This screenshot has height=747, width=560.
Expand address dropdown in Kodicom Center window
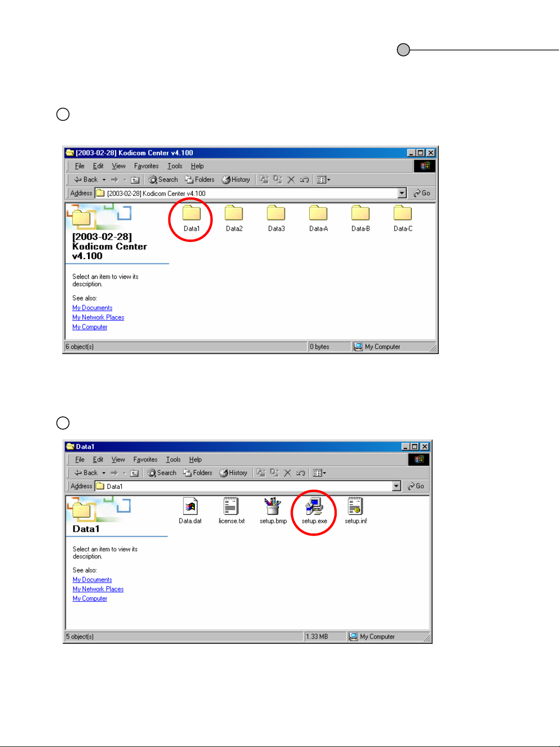tap(402, 193)
